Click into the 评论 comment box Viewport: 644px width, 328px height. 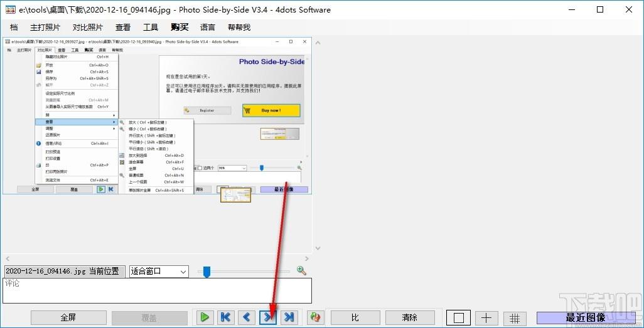click(158, 290)
